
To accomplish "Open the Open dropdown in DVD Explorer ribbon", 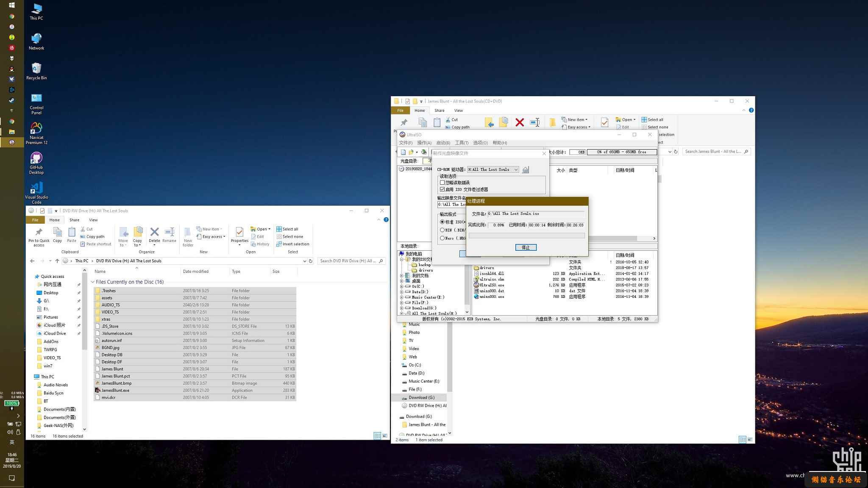I will tap(260, 229).
